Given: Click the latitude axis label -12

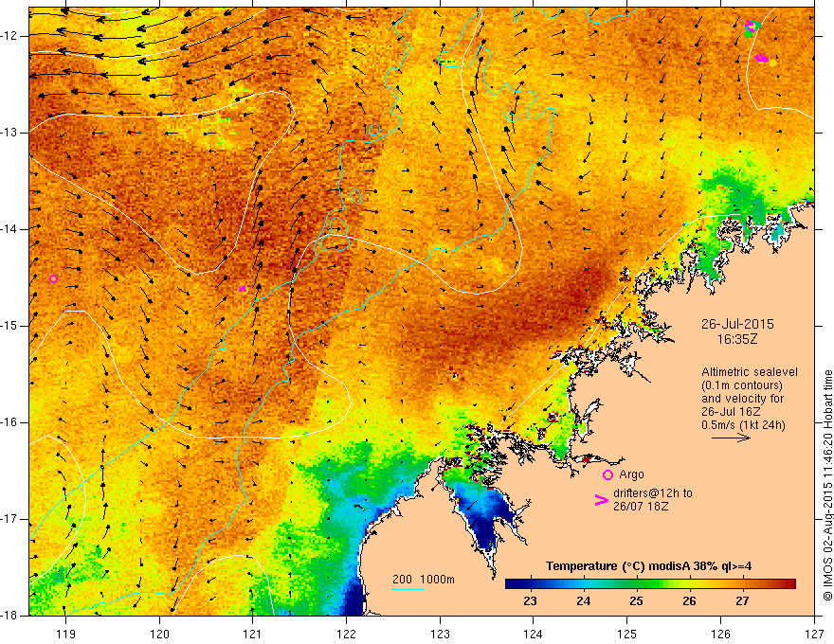Looking at the screenshot, I should (x=10, y=36).
